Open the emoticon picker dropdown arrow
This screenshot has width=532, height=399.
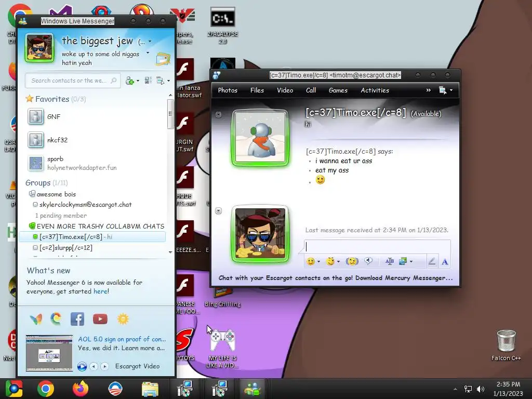coord(318,262)
